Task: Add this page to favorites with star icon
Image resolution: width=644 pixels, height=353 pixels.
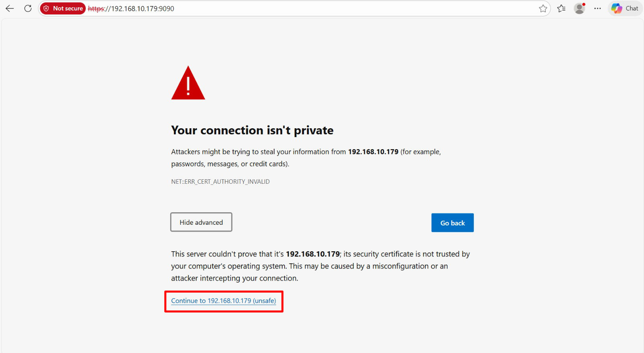Action: [543, 8]
